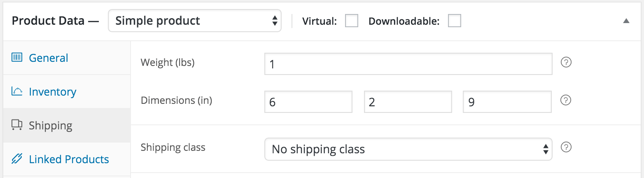The image size is (644, 178).
Task: Click the Weight (lbs) input field
Action: coord(408,64)
